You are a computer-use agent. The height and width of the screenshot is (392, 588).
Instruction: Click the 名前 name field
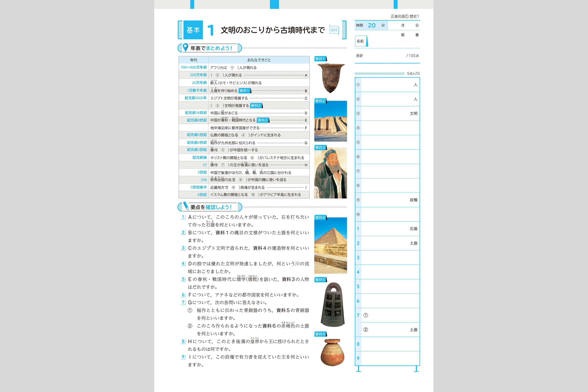coord(387,41)
